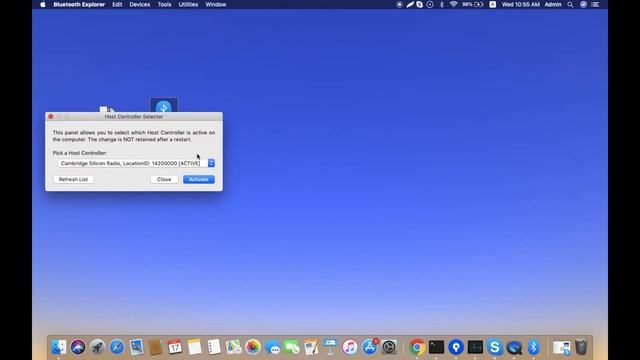Image resolution: width=640 pixels, height=360 pixels.
Task: Select the Bluetooth icon on the desktop
Action: (x=164, y=105)
